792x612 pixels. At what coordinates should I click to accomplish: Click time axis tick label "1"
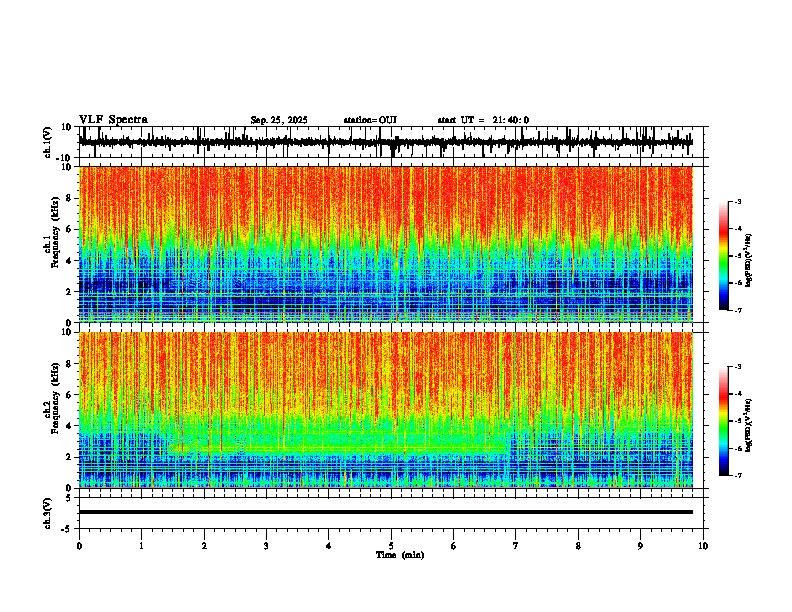coord(141,546)
